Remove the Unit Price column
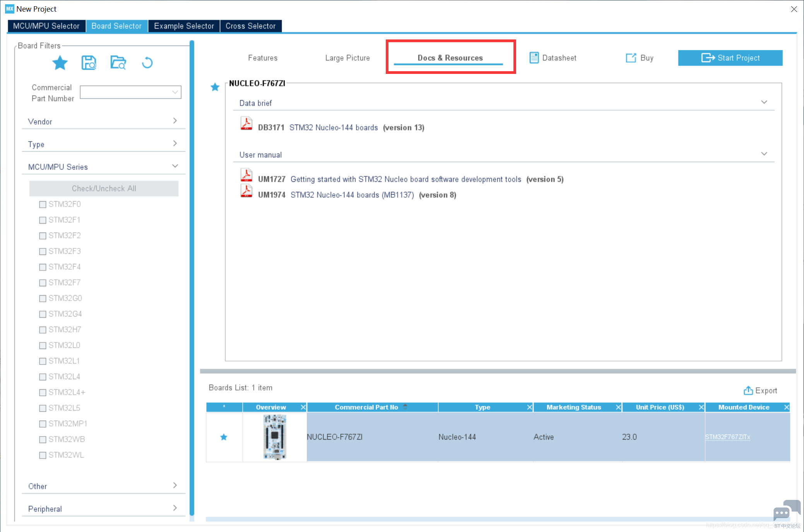The image size is (804, 532). [x=701, y=407]
